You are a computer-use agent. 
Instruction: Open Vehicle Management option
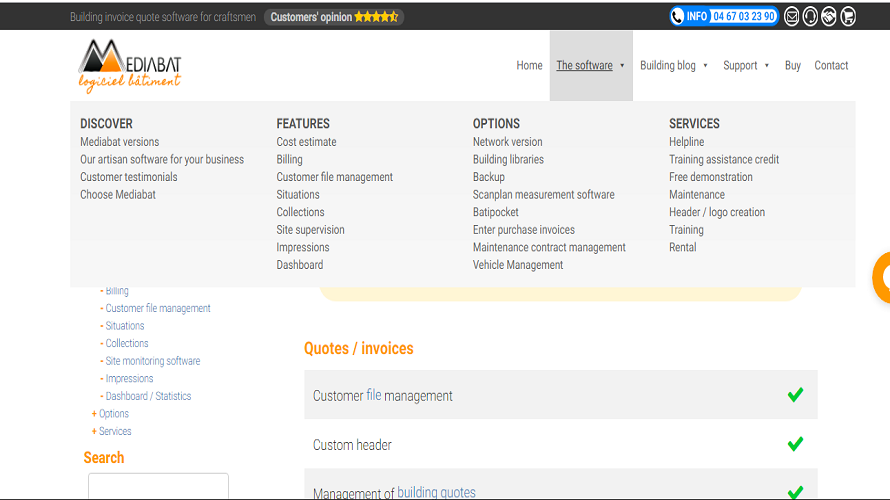coord(518,265)
